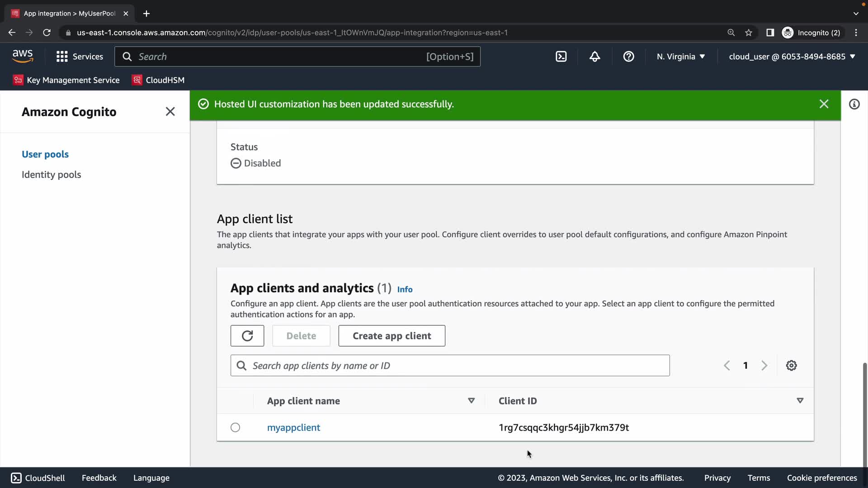868x488 pixels.
Task: Open the info panel icon at right edge
Action: coord(854,104)
